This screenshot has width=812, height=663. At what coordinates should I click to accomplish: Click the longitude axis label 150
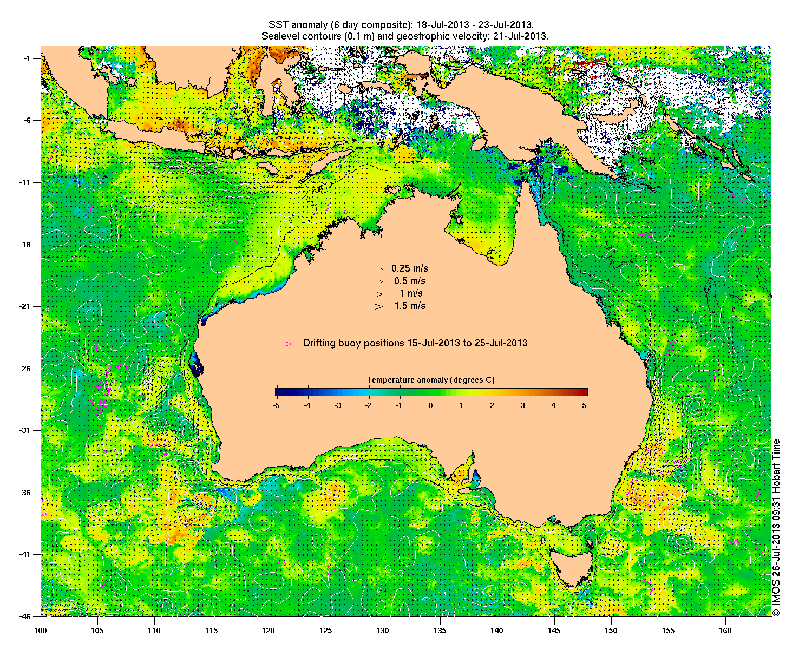point(611,631)
